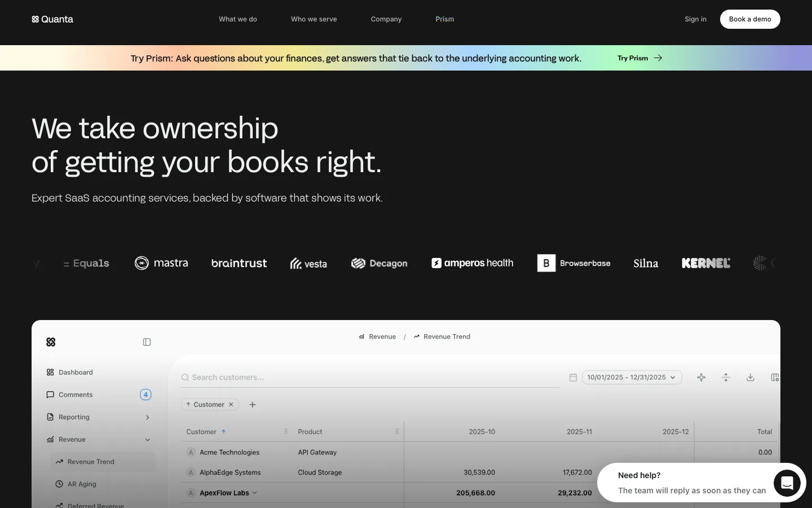Open the 10/01/2025 - 12/31/2025 date dropdown
This screenshot has width=812, height=508.
tap(632, 377)
